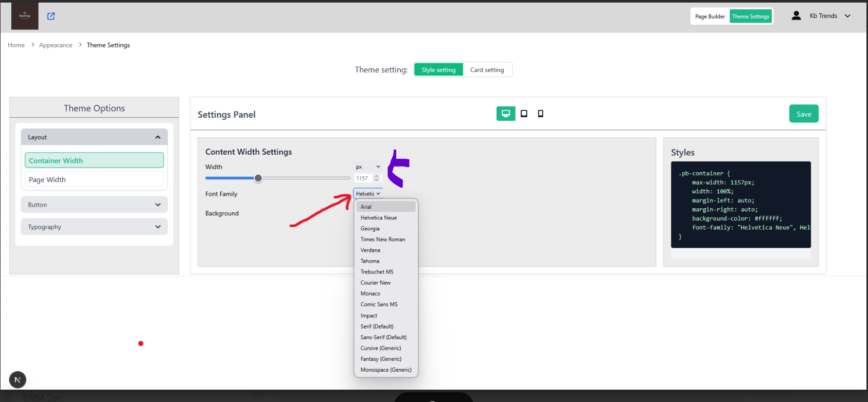Switch to Card setting toggle
Viewport: 868px width, 402px height.
487,70
